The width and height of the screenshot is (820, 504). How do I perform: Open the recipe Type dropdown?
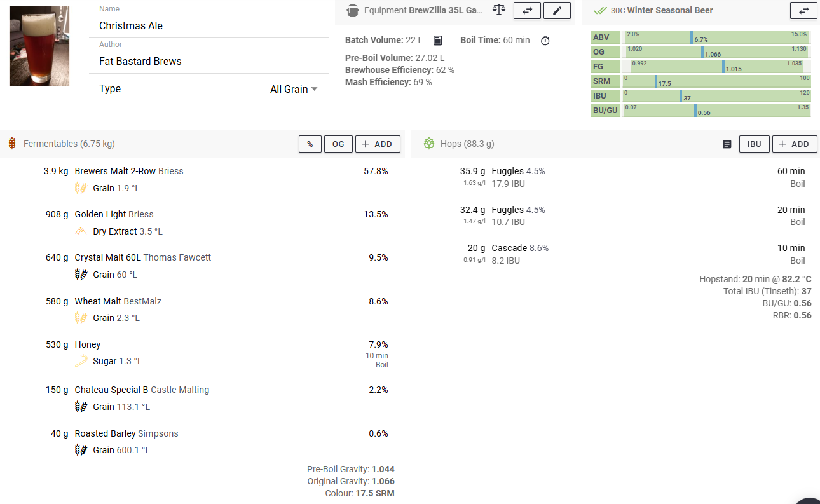click(x=294, y=90)
